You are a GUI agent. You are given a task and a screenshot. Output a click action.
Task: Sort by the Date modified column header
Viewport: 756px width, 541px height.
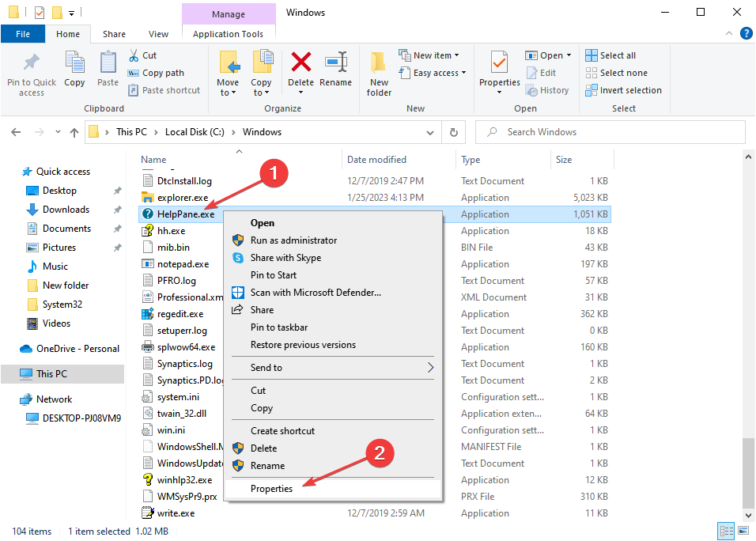pos(376,160)
